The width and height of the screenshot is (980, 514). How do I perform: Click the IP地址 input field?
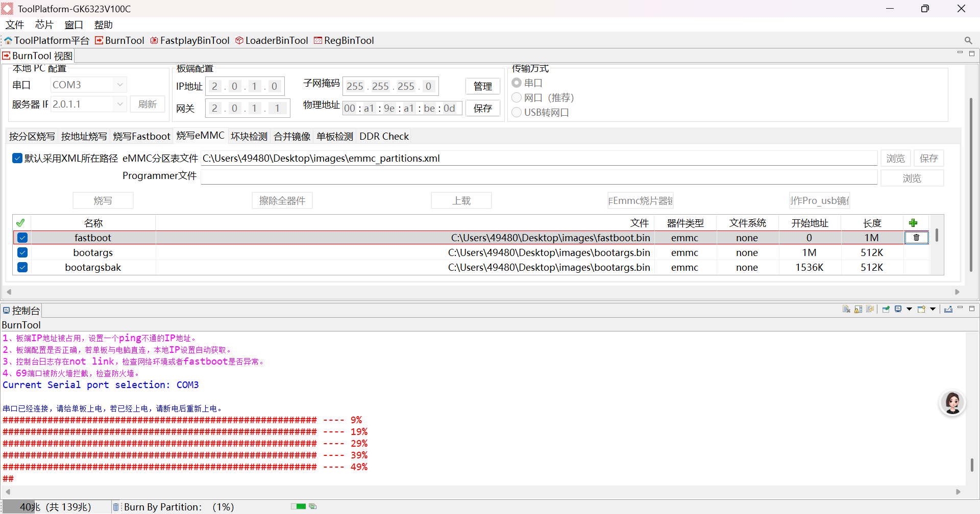click(245, 86)
